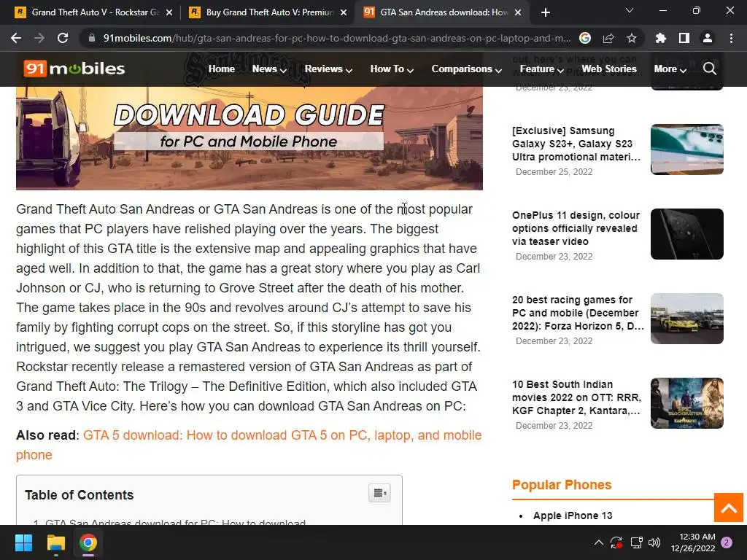
Task: Expand the More dropdown menu
Action: 670,69
